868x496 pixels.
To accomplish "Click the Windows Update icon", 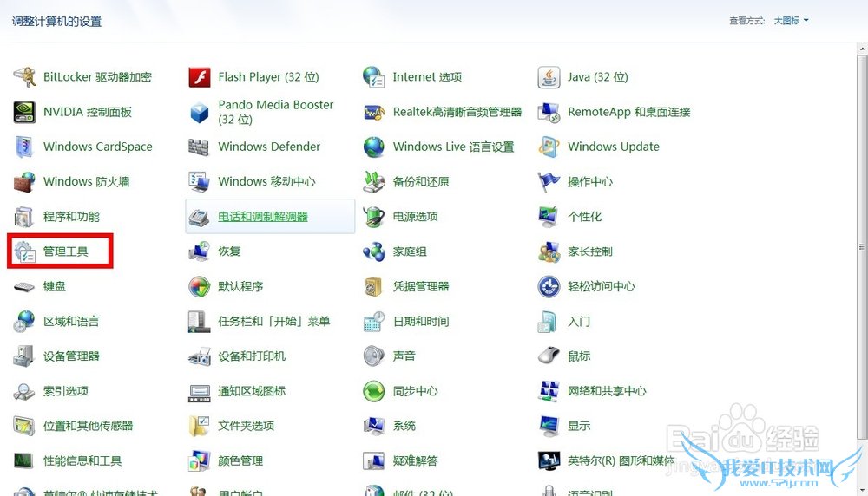I will (x=549, y=147).
